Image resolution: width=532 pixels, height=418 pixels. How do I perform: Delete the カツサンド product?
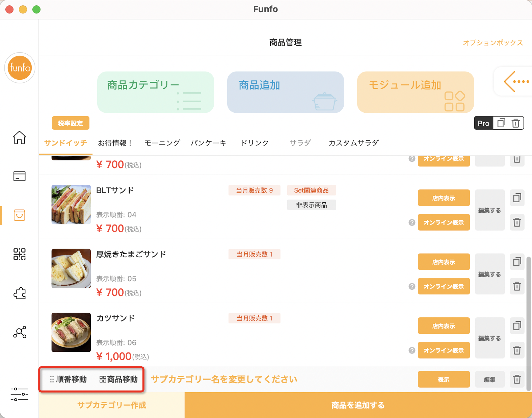(517, 350)
